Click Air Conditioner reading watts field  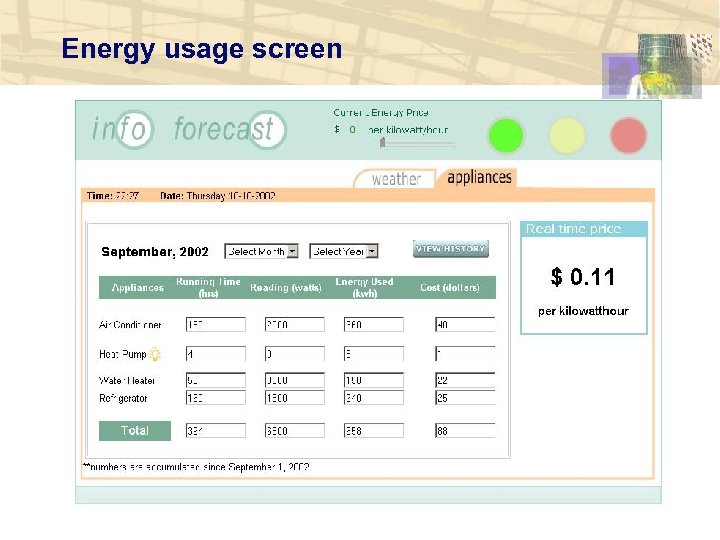[295, 325]
